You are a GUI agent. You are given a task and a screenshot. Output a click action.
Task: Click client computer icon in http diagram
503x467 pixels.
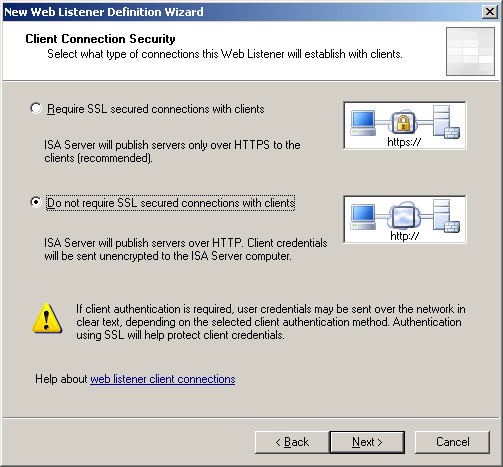(x=363, y=217)
